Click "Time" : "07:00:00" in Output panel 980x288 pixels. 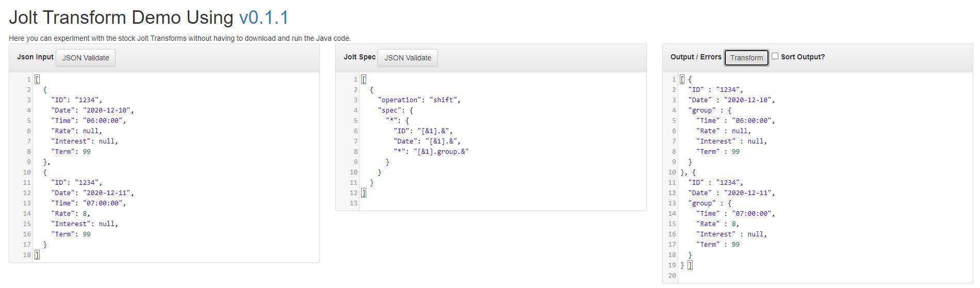point(736,213)
